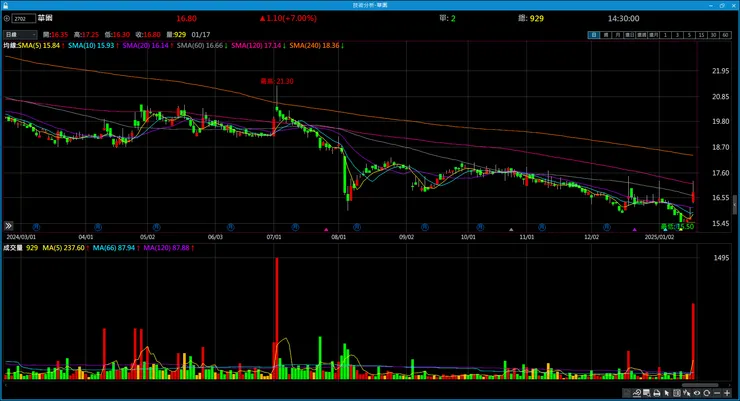Toggle the eye visibility icon
740x401 pixels.
pyautogui.click(x=697, y=393)
